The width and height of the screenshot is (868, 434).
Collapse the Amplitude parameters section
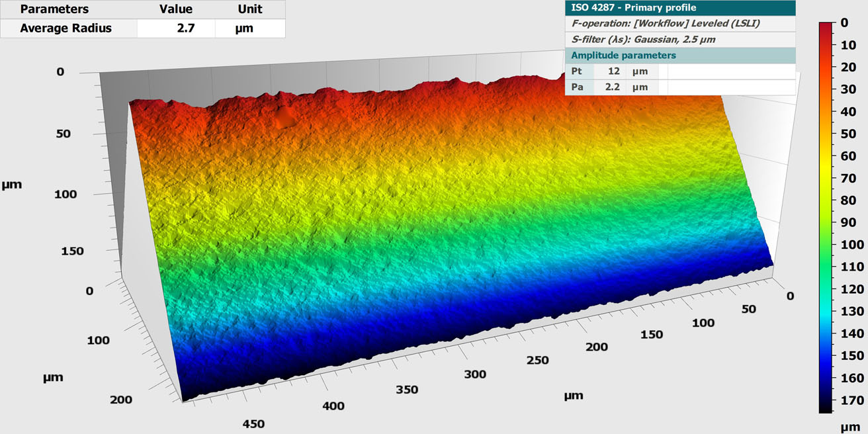(x=623, y=56)
